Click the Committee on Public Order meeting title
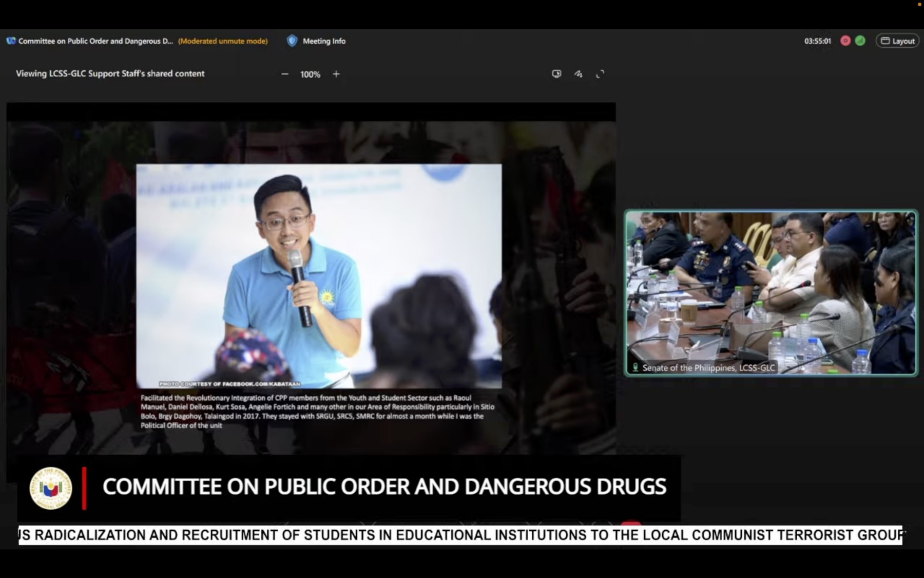 point(95,41)
